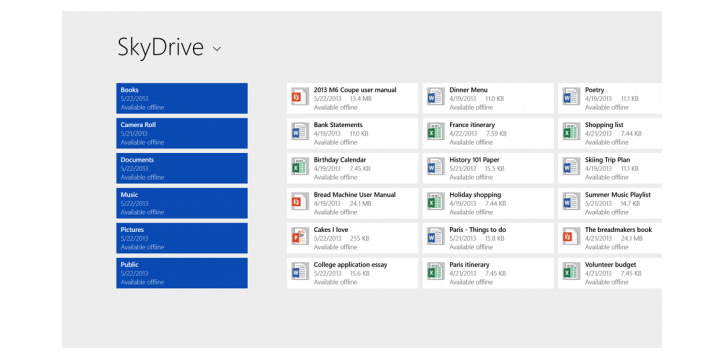This screenshot has width=724, height=360.
Task: Click the Word icon of Paris - Things to do
Action: coord(435,236)
